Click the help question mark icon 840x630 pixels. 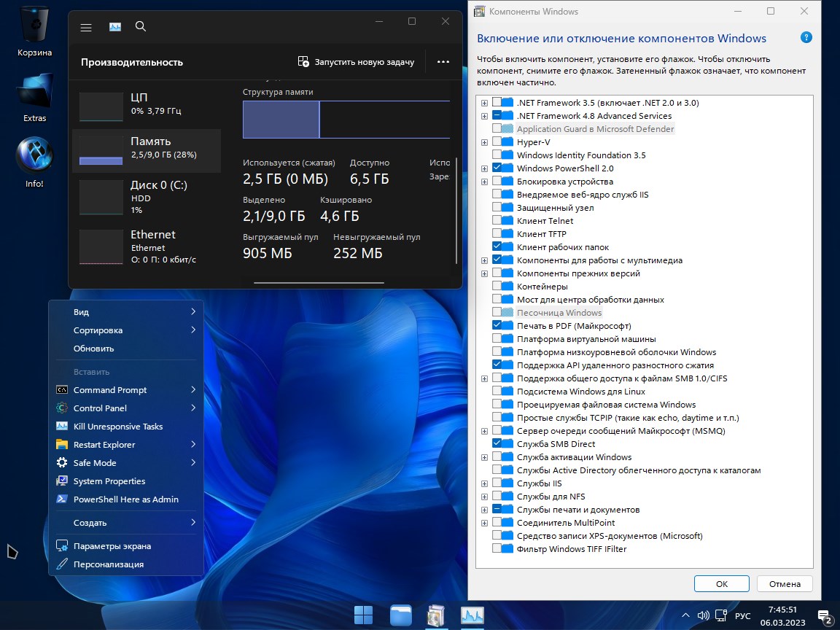[806, 38]
